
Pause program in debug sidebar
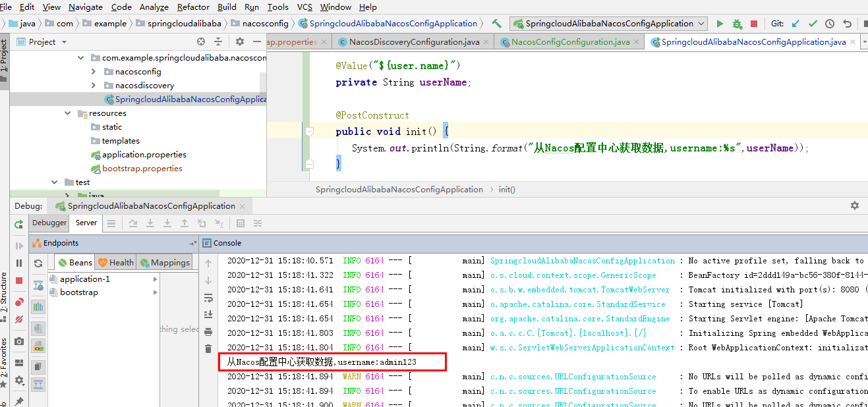point(19,263)
